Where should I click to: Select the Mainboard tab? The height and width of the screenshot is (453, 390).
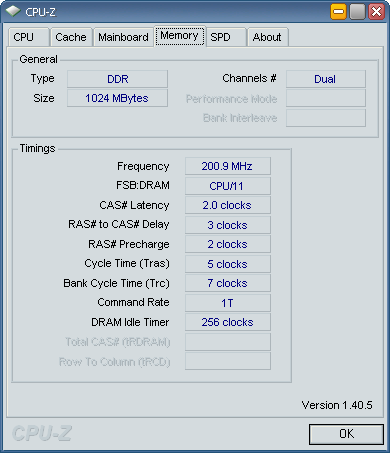123,37
